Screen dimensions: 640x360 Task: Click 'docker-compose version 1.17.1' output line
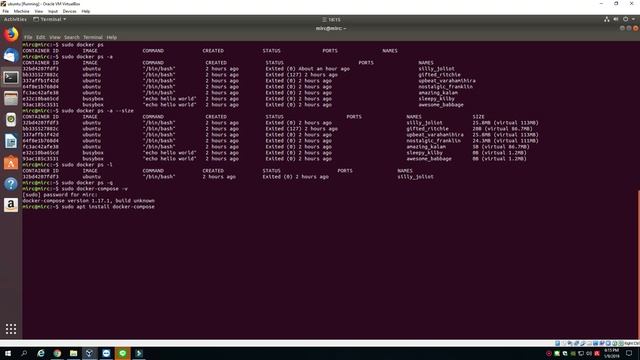click(x=89, y=201)
